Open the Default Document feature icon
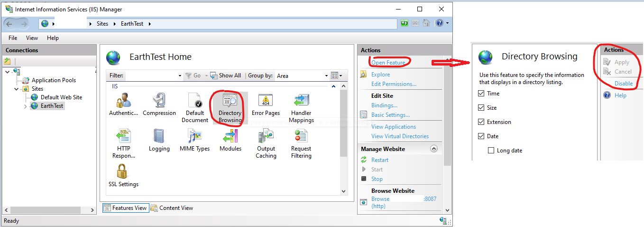Viewport: 644px width, 227px height. 195,100
